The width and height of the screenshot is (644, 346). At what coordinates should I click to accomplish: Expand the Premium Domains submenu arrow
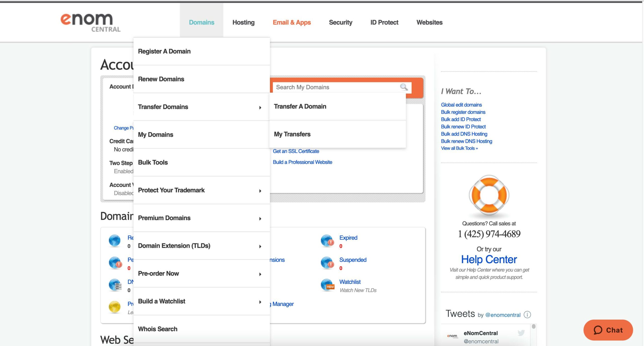click(x=260, y=219)
